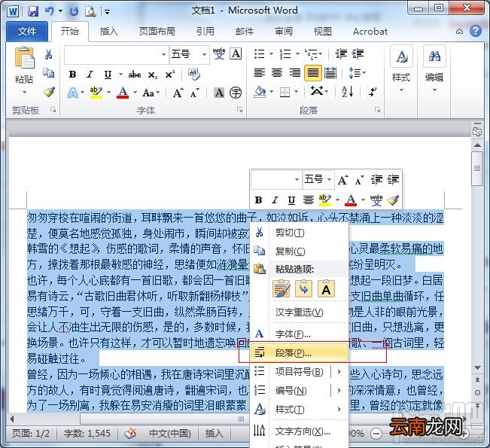Click the ribbon red font color button
This screenshot has width=490, height=448.
pyautogui.click(x=123, y=93)
